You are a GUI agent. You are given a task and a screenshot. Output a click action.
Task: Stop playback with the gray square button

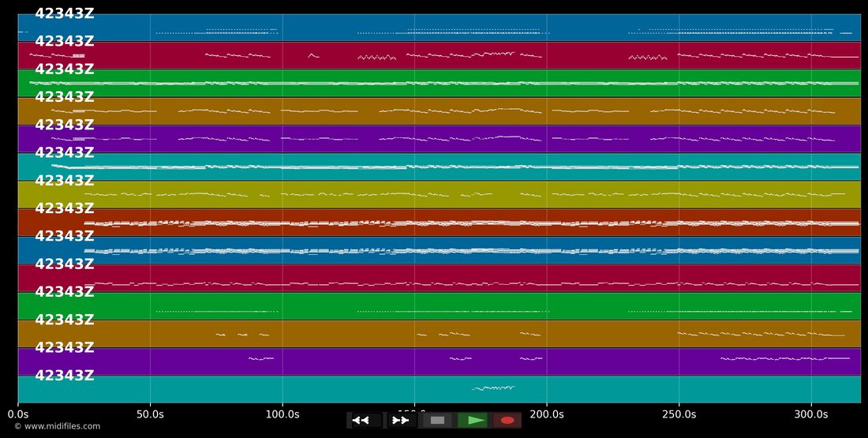tap(437, 421)
